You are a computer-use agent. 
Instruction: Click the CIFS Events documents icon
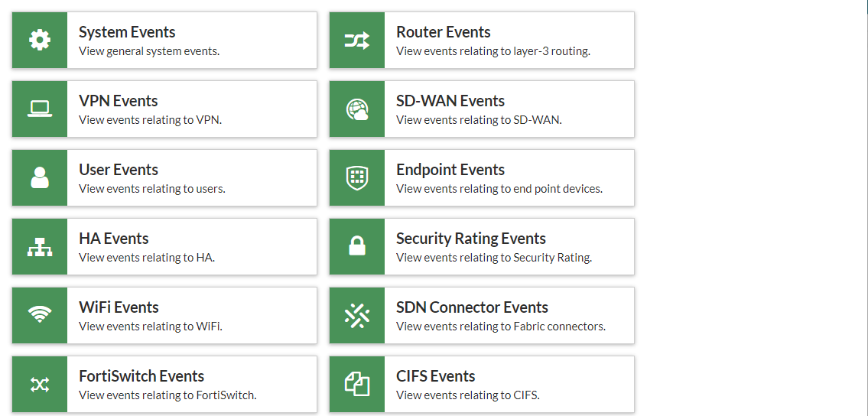point(357,384)
